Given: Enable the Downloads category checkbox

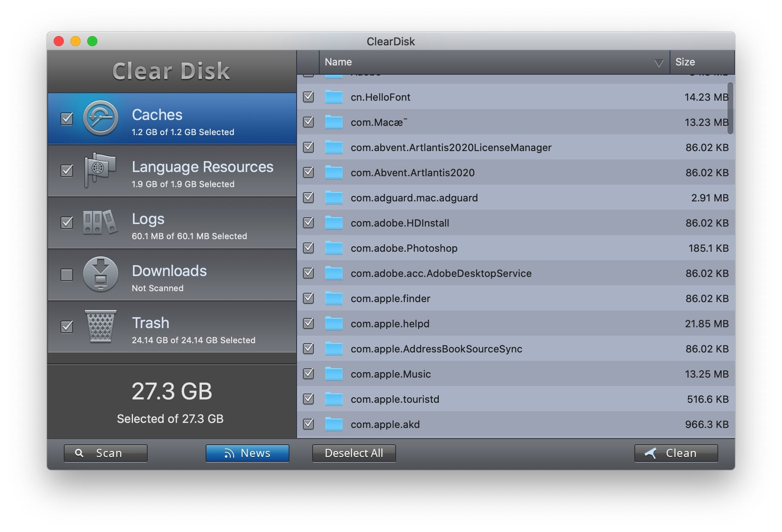Looking at the screenshot, I should pos(67,275).
